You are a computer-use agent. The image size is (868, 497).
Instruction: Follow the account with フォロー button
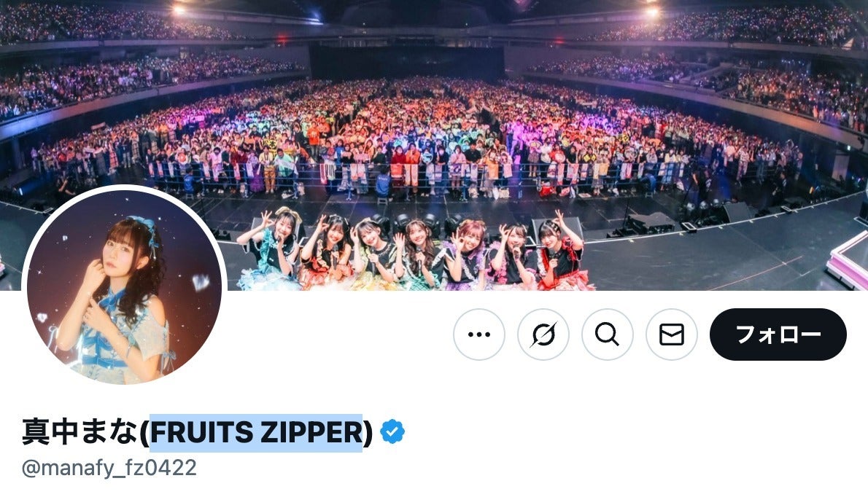click(778, 334)
